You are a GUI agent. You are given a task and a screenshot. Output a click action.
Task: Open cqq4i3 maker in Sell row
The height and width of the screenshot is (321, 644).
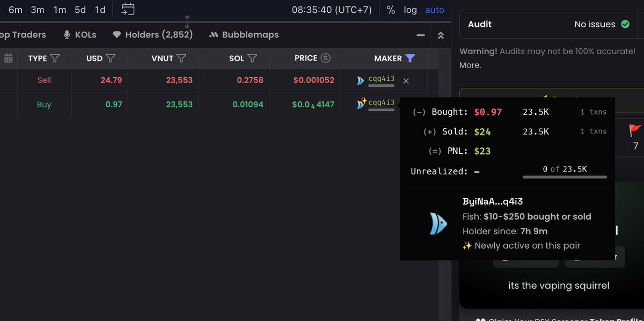point(381,79)
